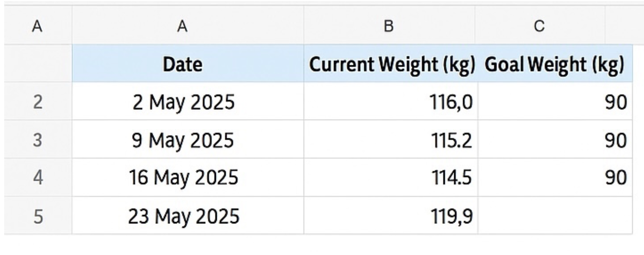Select row 4 header
Image resolution: width=644 pixels, height=255 pixels.
tap(38, 177)
